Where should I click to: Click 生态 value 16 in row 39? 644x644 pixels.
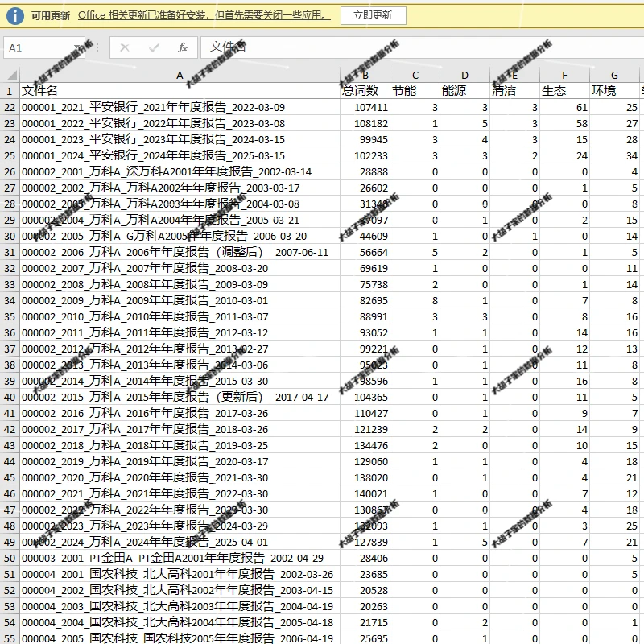(x=565, y=381)
